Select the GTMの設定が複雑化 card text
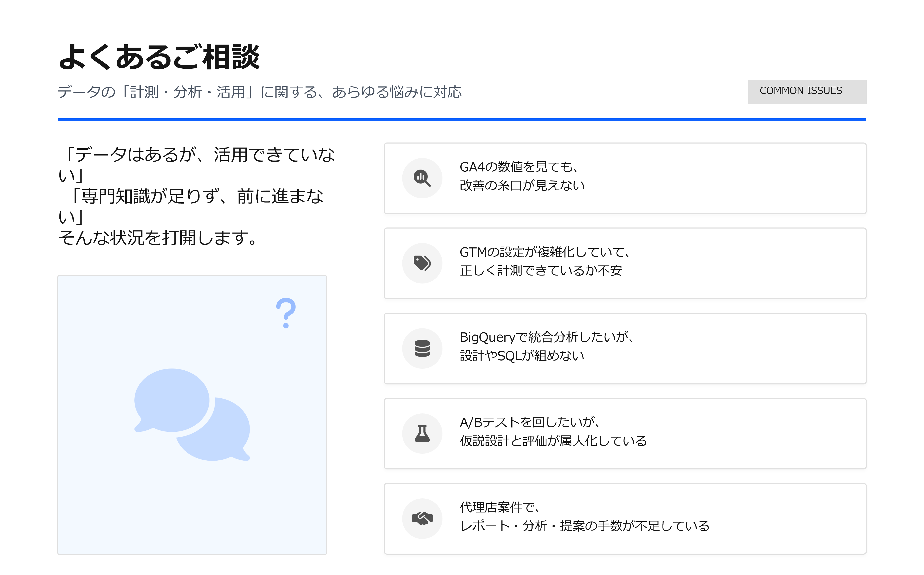The height and width of the screenshot is (575, 924). pyautogui.click(x=545, y=261)
